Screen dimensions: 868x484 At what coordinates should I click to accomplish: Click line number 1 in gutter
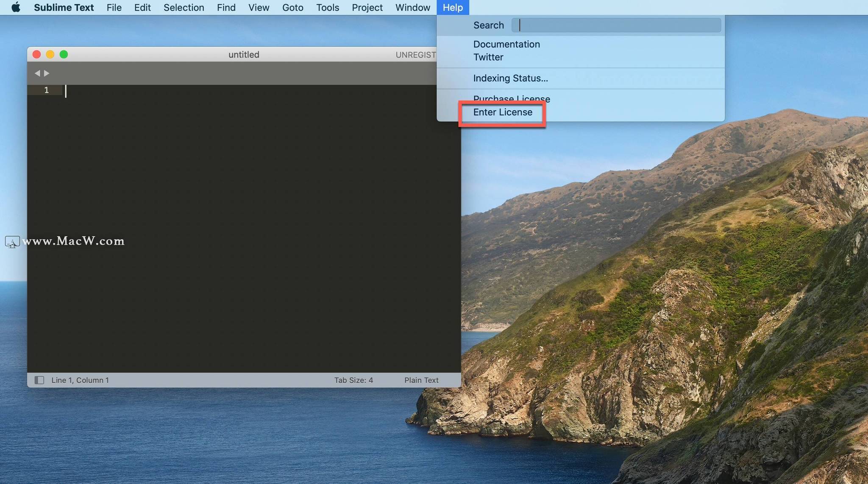(x=46, y=90)
